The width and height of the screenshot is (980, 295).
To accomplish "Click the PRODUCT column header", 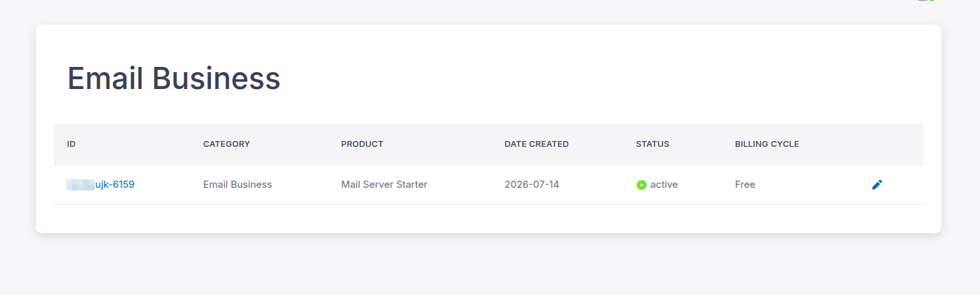I will coord(362,144).
